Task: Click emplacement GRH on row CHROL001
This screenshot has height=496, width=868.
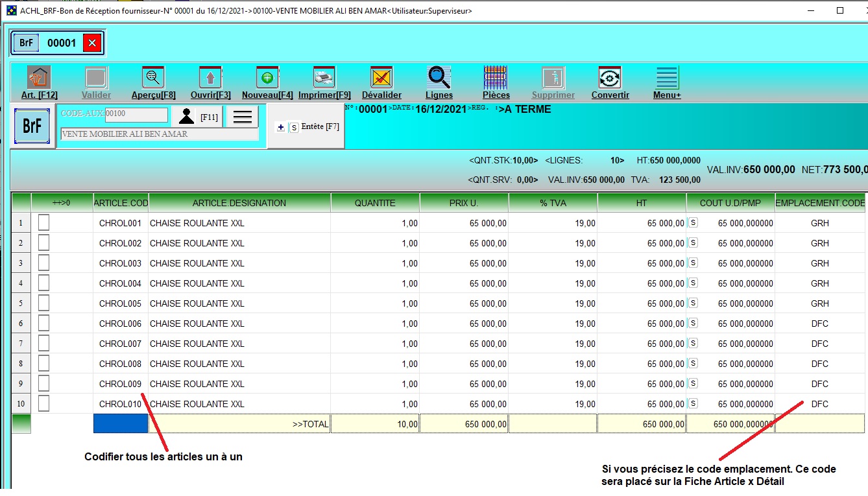Action: 820,223
